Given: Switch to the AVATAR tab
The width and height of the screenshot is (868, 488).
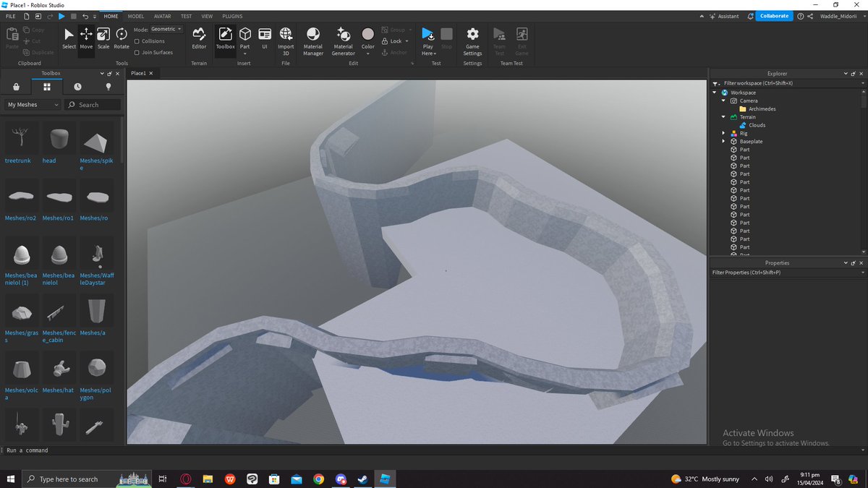Looking at the screenshot, I should pyautogui.click(x=162, y=16).
